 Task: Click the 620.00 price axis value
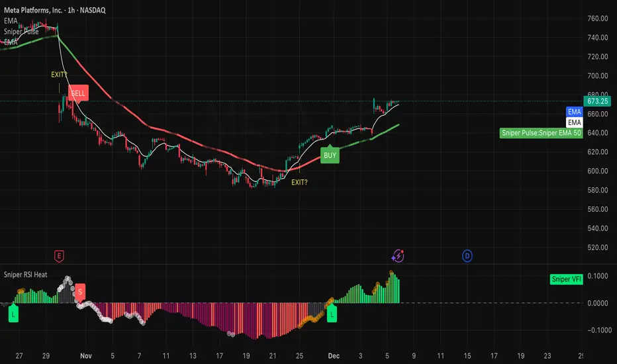point(597,152)
